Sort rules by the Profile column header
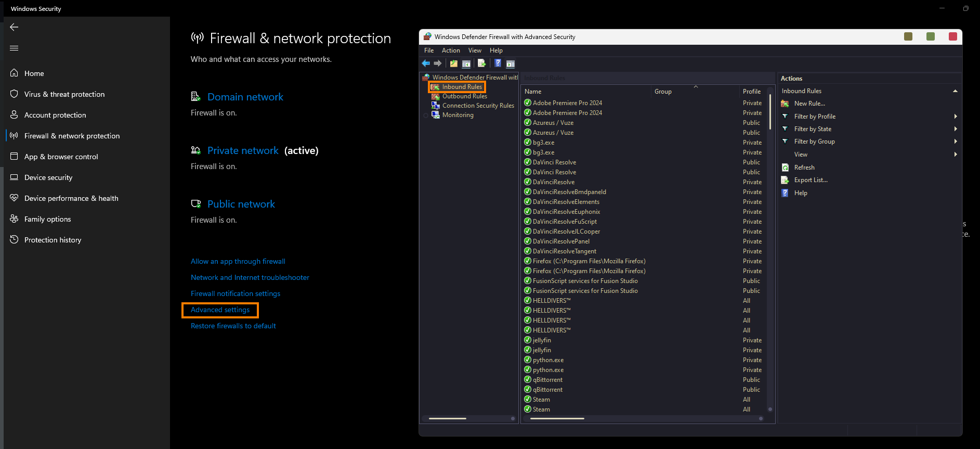This screenshot has height=449, width=980. 752,92
